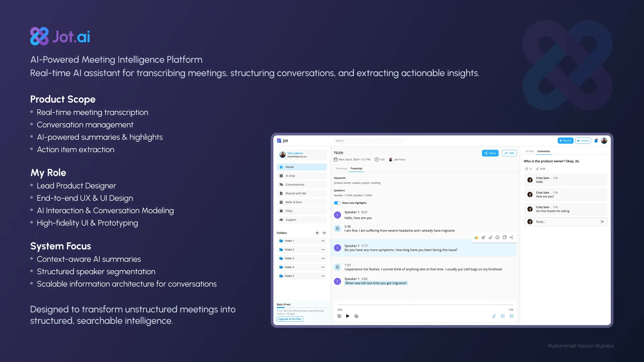Open the user avatar in the top bar

pyautogui.click(x=604, y=141)
